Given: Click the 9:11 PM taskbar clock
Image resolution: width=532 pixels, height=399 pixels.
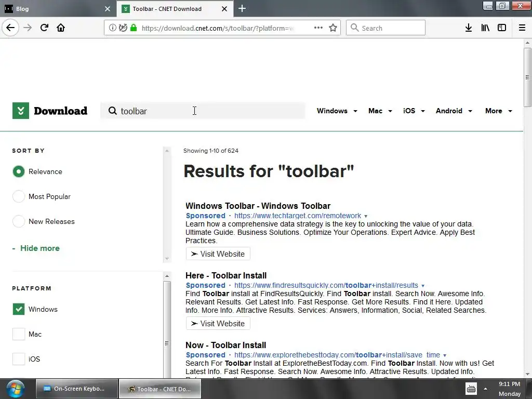Looking at the screenshot, I should 509,384.
